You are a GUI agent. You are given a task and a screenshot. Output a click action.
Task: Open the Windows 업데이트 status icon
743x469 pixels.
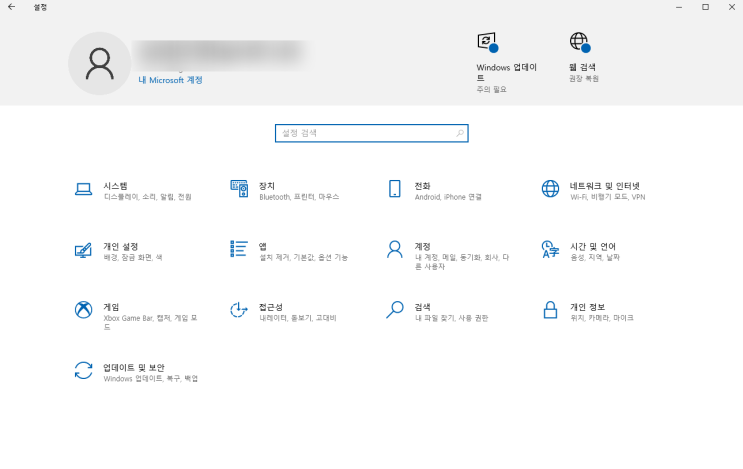488,42
